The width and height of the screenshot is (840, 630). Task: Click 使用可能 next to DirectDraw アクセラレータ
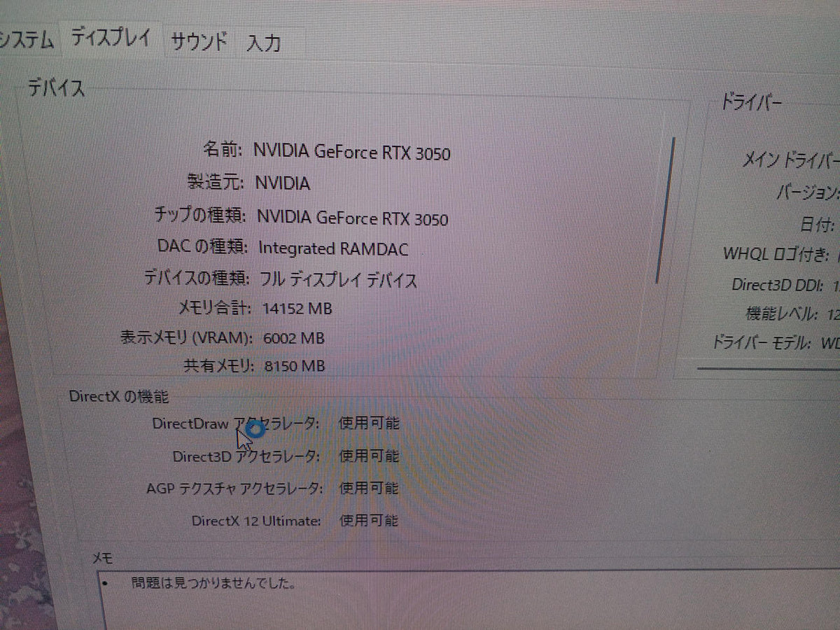(x=369, y=423)
